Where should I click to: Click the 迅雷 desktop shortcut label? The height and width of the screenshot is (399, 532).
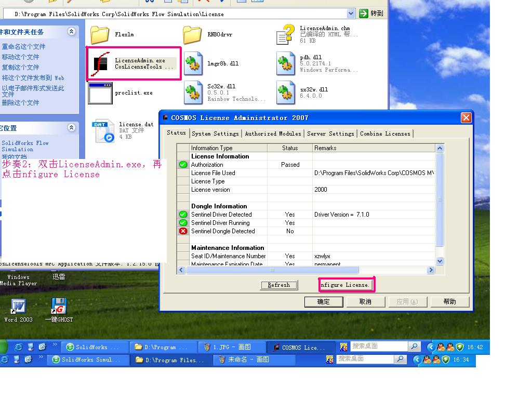(59, 277)
